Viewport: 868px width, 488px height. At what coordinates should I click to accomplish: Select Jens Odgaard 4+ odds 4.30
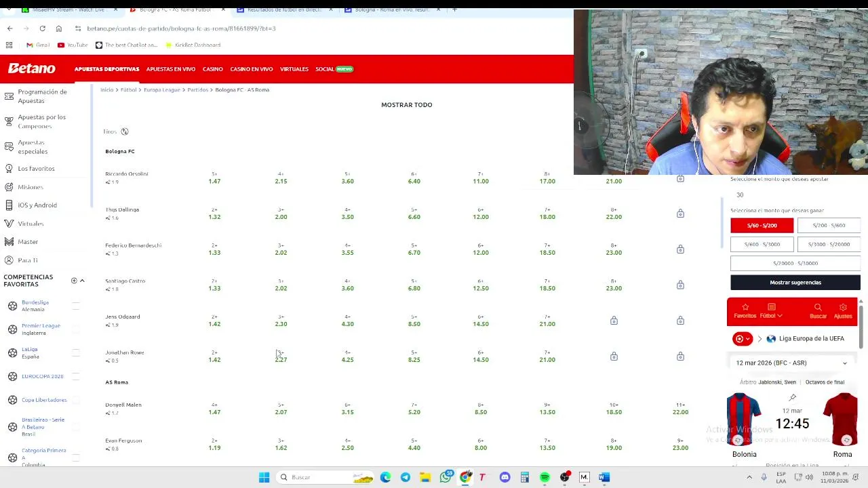click(347, 321)
